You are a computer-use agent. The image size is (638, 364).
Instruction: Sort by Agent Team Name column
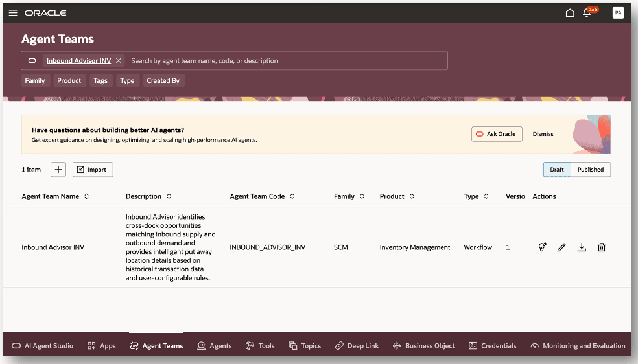(87, 196)
